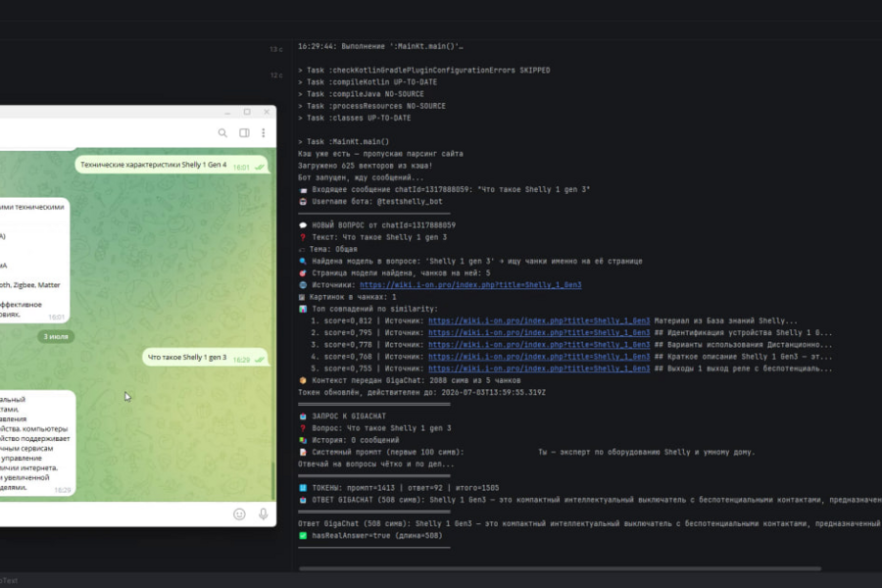882x588 pixels.
Task: Open the score=0,755 source link
Action: coord(539,368)
